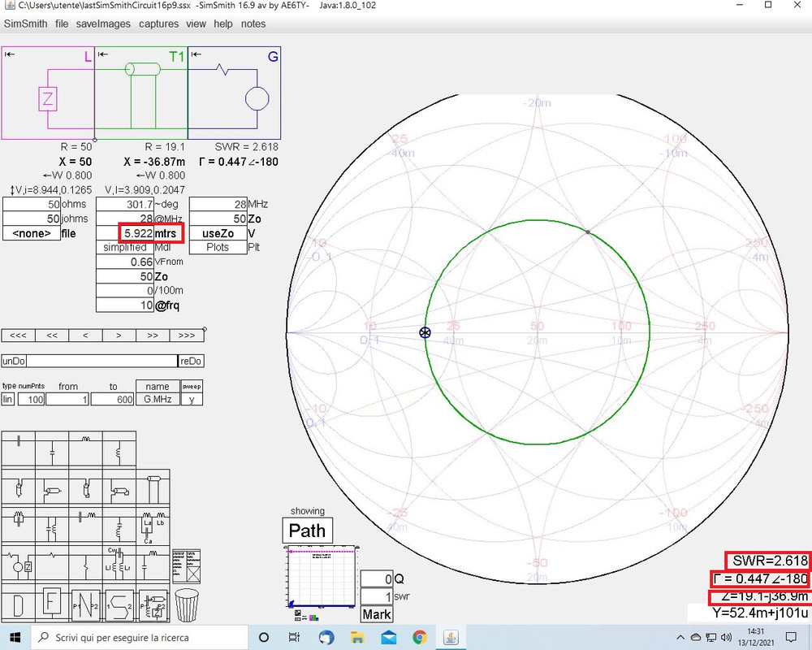Select the shunt parallel-LC component
This screenshot has width=812, height=650.
pos(52,526)
